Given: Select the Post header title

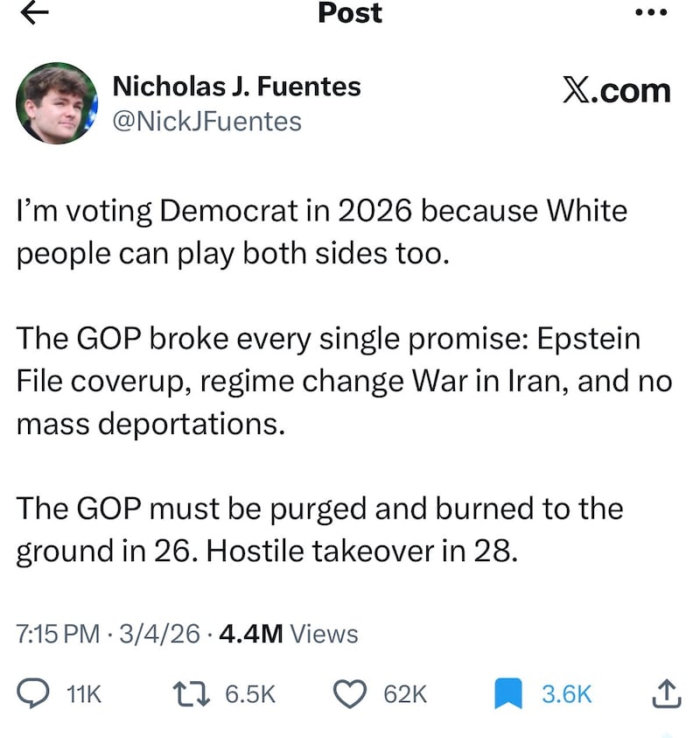Looking at the screenshot, I should [x=349, y=15].
